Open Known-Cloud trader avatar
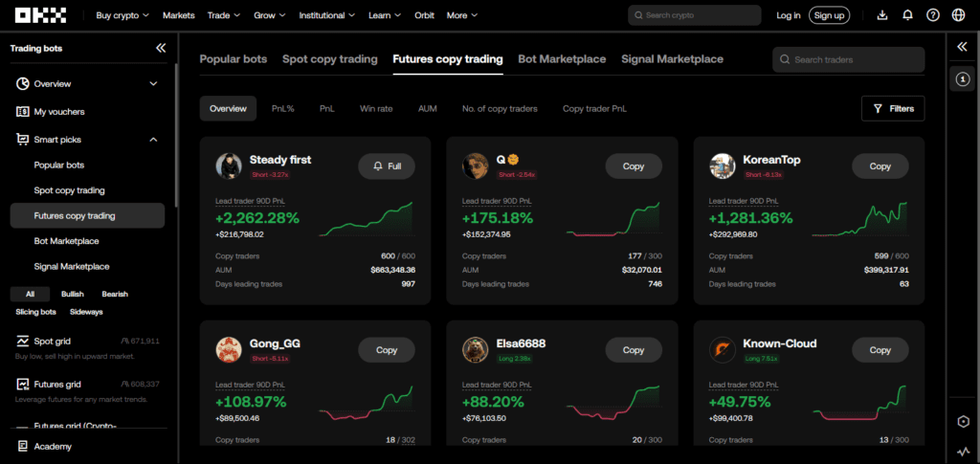Screen dimensions: 980x464 [x=723, y=350]
